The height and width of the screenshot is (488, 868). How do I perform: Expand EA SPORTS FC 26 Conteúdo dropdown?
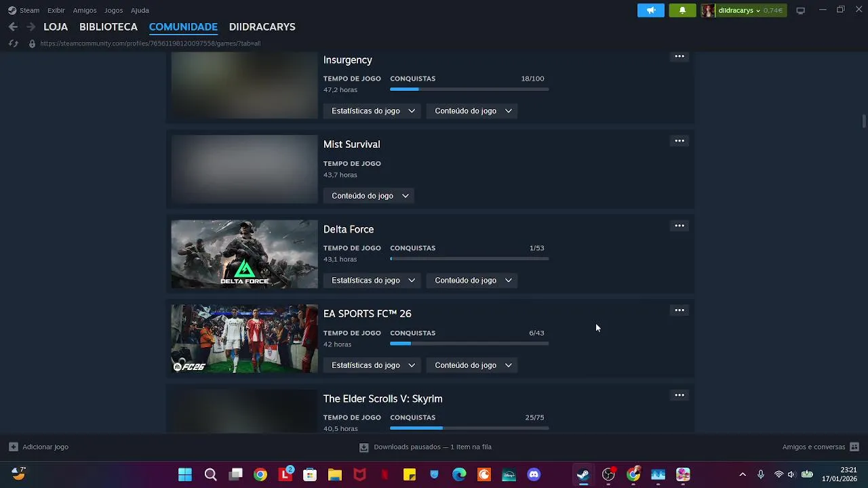coord(472,365)
